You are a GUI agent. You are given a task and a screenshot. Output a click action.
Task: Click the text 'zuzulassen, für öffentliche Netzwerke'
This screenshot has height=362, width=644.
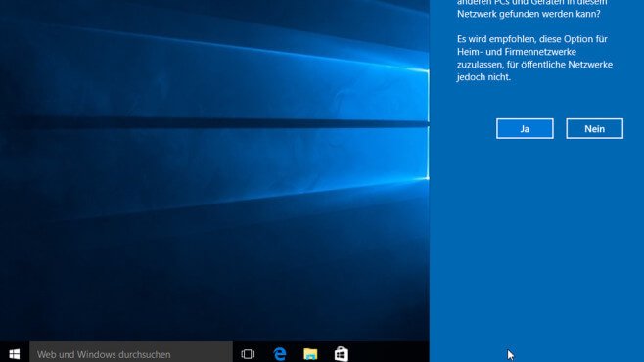click(534, 65)
